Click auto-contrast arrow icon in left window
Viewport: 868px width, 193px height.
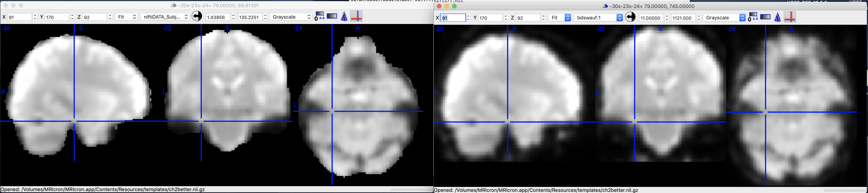coord(197,17)
